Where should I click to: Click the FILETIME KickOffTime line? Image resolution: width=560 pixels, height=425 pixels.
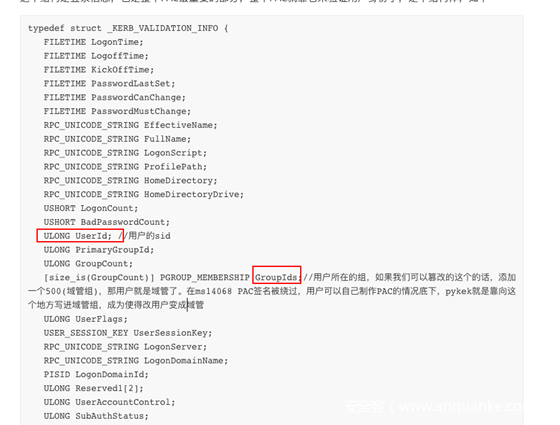[x=99, y=70]
